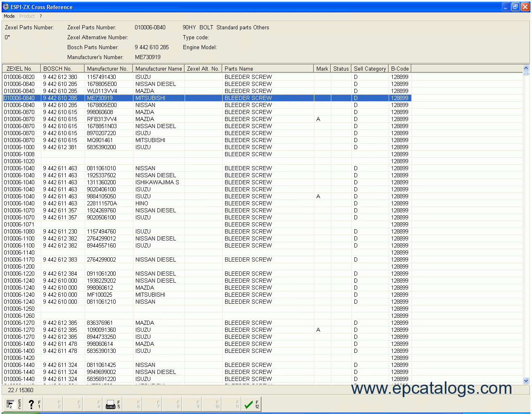This screenshot has height=414, width=532.
Task: Click the Sell Category column header
Action: 370,69
